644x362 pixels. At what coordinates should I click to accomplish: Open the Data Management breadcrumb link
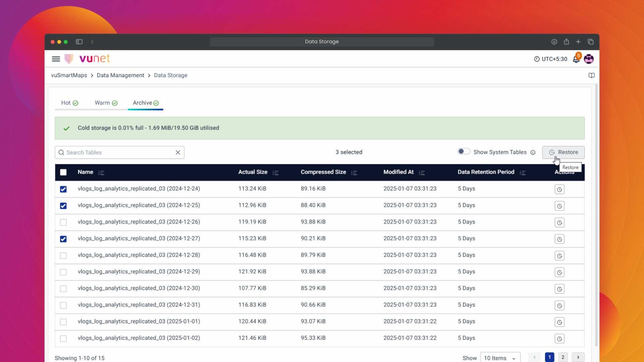[x=120, y=75]
